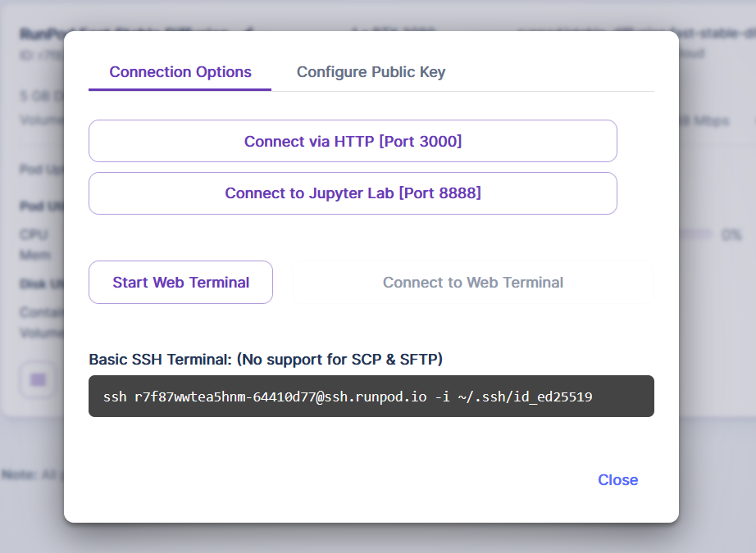This screenshot has width=756, height=553.
Task: Click the greyed-out Connect to Web Terminal
Action: [473, 283]
